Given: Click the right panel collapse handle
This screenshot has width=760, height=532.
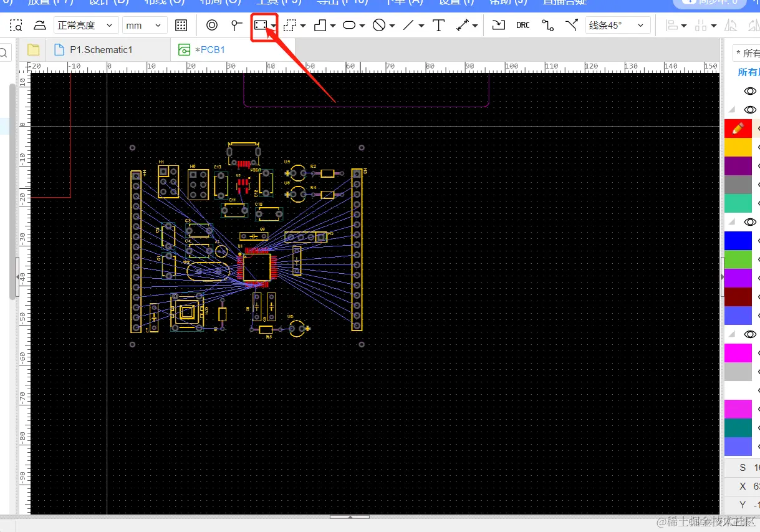Looking at the screenshot, I should [x=722, y=276].
